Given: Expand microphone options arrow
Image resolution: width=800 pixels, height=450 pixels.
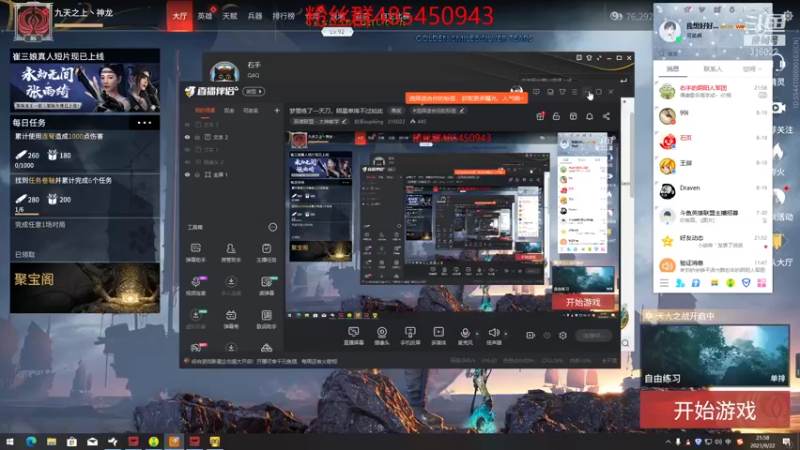Looking at the screenshot, I should (x=477, y=334).
